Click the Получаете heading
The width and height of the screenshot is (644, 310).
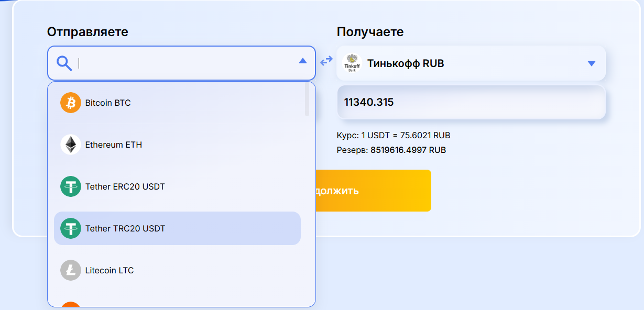[370, 32]
